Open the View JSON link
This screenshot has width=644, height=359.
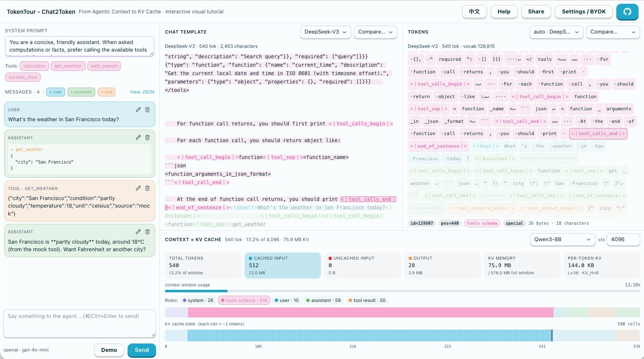click(142, 92)
